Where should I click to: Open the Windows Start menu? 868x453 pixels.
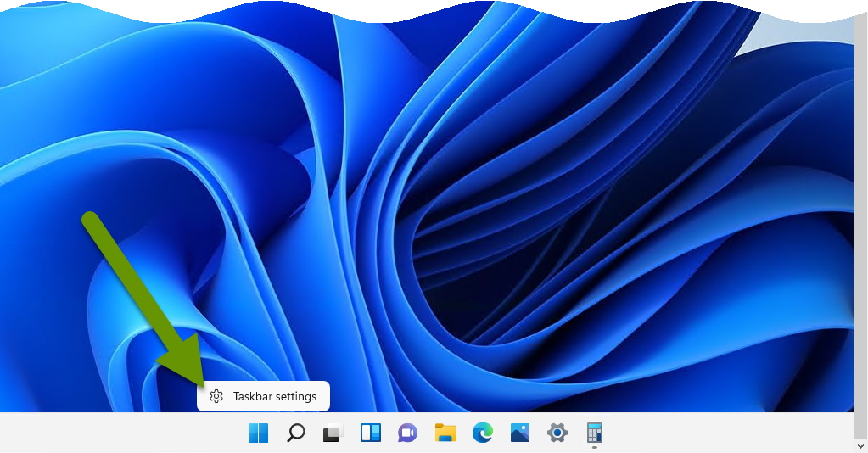(x=259, y=433)
